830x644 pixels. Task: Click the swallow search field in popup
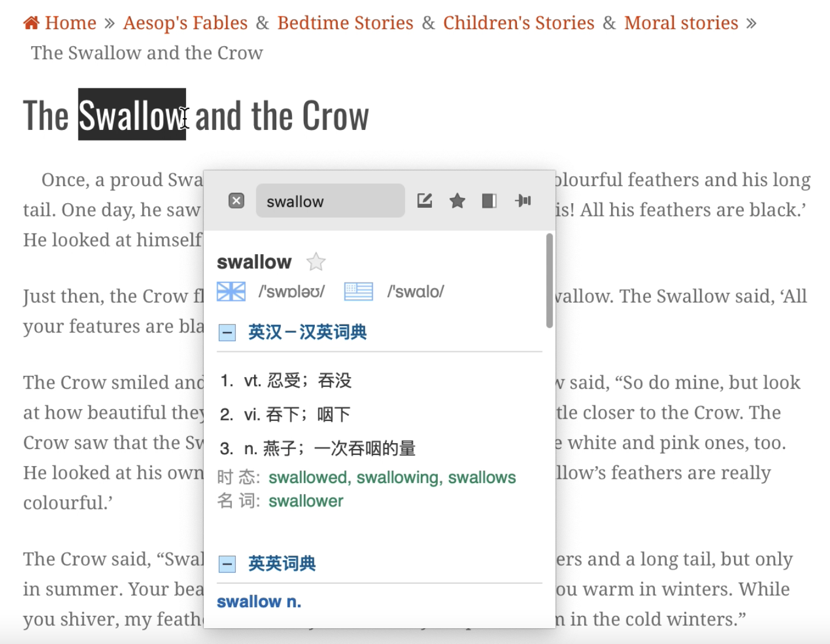click(330, 201)
